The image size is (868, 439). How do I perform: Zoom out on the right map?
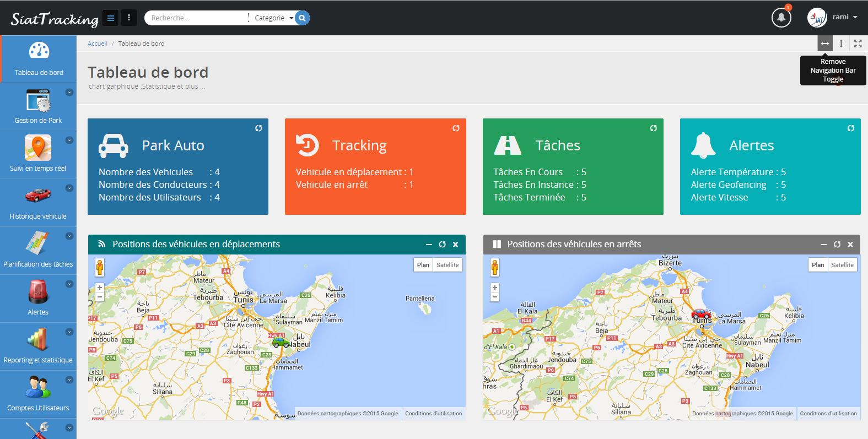click(495, 297)
